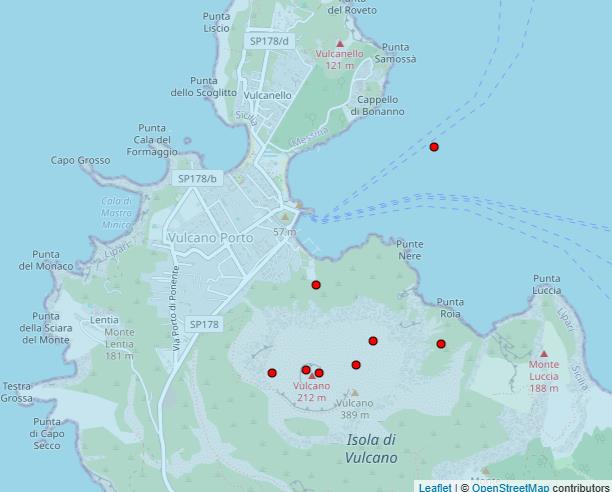Screen dimensions: 612x492
Task: Click the Monte Luccia peak triangle icon
Action: click(544, 353)
